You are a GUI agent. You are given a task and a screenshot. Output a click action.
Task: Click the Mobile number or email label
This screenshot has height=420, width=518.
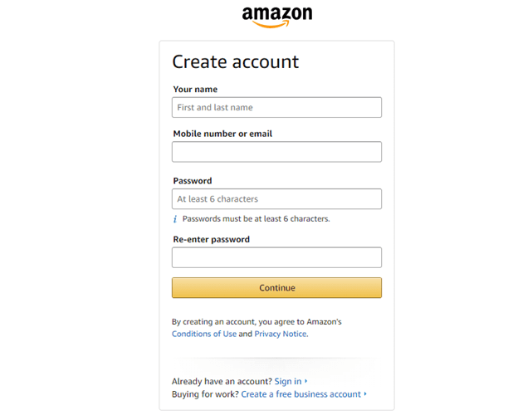point(222,134)
